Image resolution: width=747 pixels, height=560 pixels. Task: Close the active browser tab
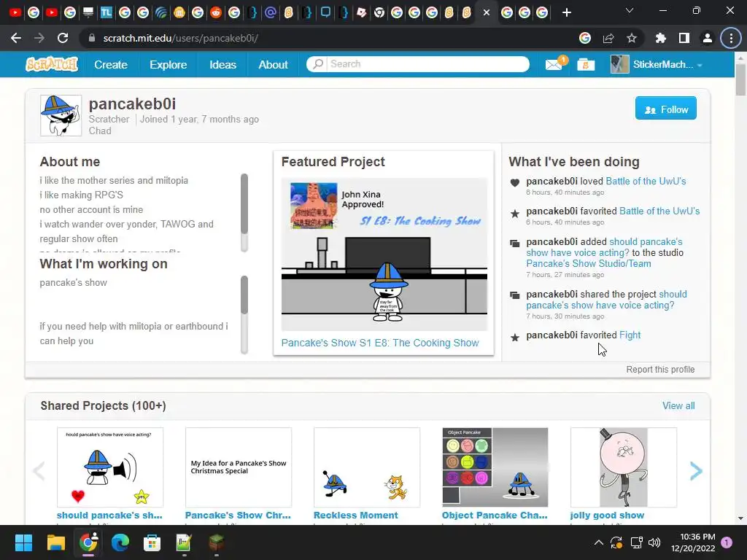tap(487, 12)
